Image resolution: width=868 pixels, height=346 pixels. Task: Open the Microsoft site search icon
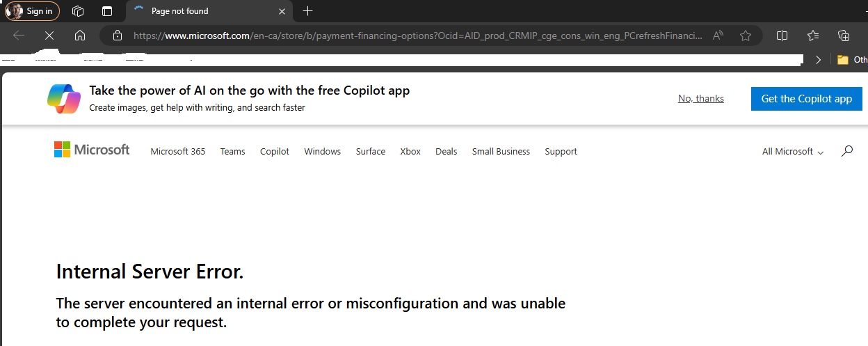tap(846, 150)
